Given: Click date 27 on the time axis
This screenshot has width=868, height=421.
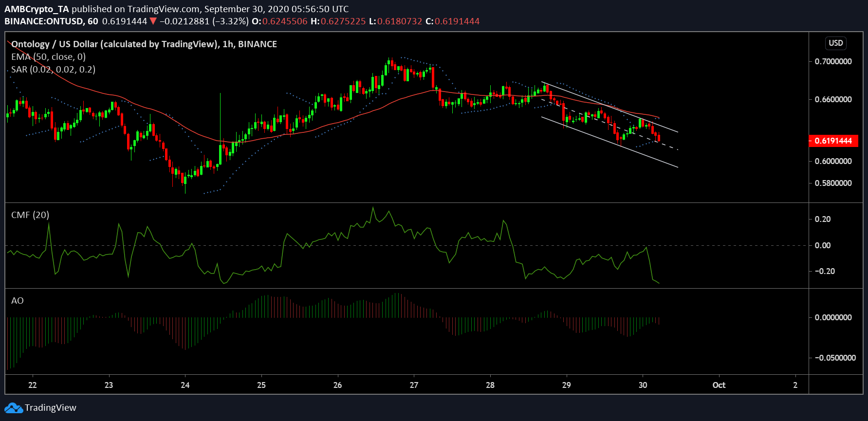Looking at the screenshot, I should point(414,385).
